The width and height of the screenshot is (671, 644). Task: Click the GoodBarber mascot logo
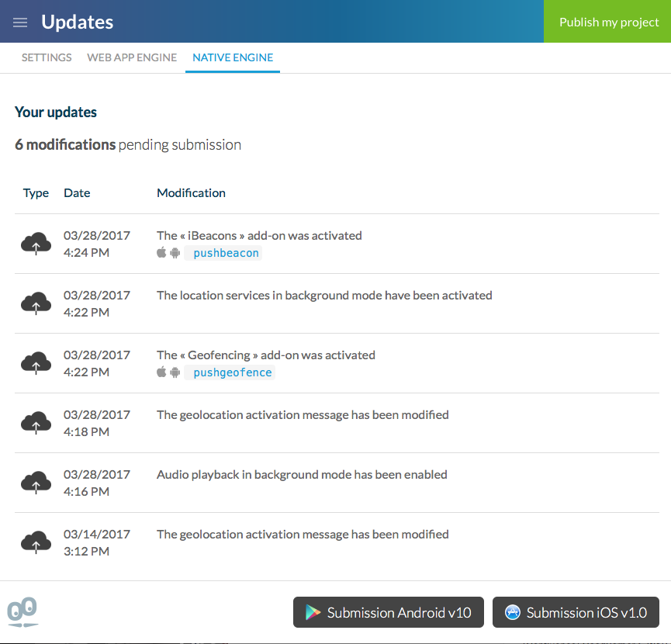[22, 611]
